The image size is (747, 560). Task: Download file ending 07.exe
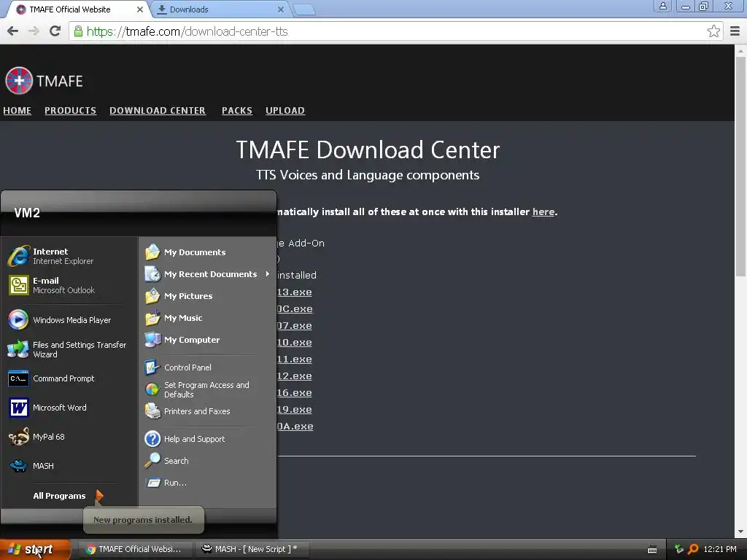coord(295,326)
